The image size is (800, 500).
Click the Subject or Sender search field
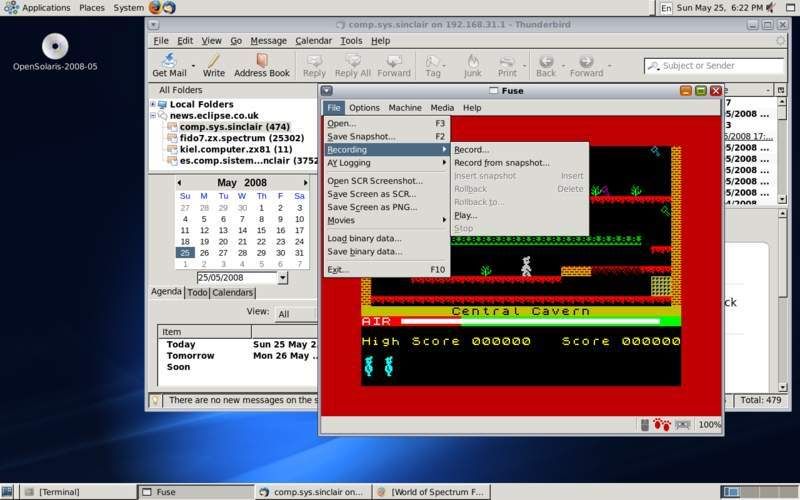coord(714,66)
